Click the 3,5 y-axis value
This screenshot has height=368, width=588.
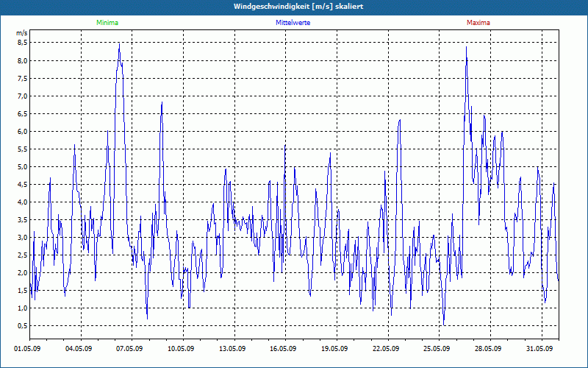click(x=22, y=219)
